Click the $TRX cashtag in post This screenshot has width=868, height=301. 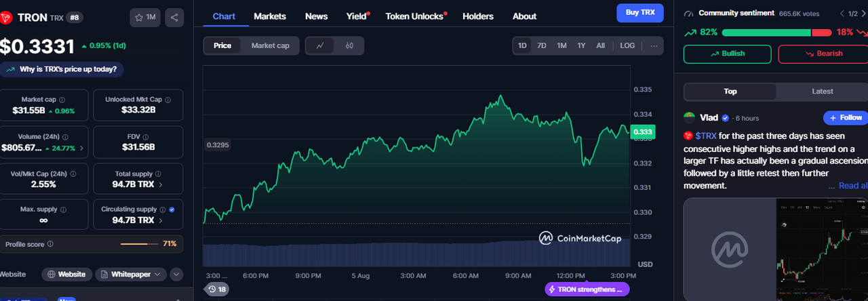point(705,136)
